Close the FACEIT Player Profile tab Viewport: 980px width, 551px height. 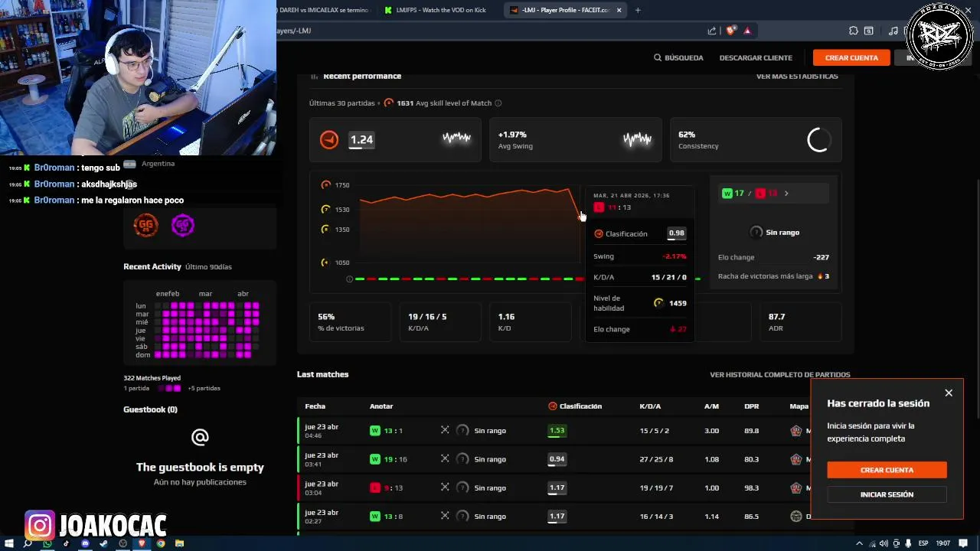(619, 10)
